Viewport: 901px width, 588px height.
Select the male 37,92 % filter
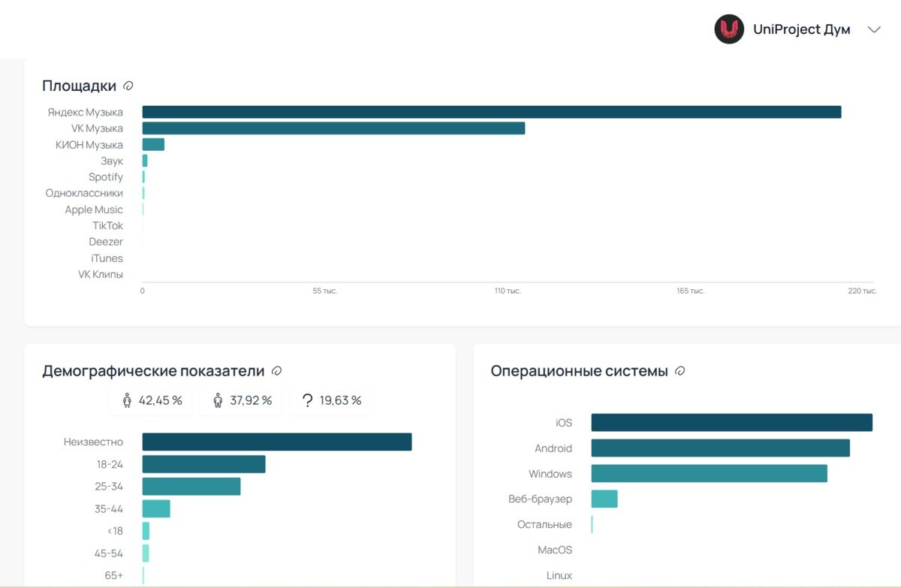click(242, 400)
